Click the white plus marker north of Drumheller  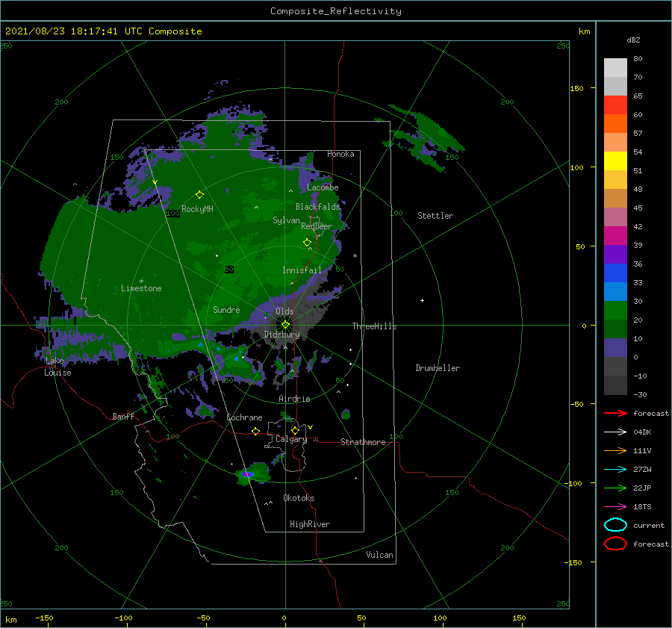(x=422, y=300)
